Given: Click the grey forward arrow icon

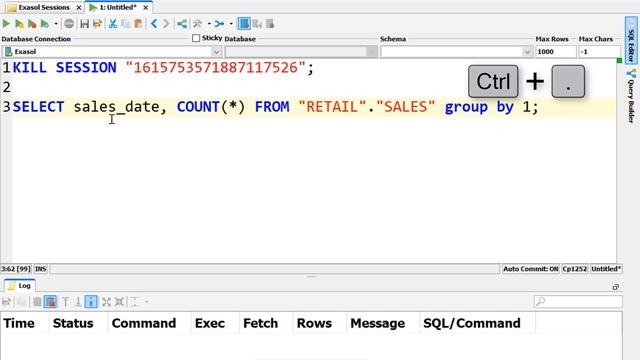Looking at the screenshot, I should (166, 24).
